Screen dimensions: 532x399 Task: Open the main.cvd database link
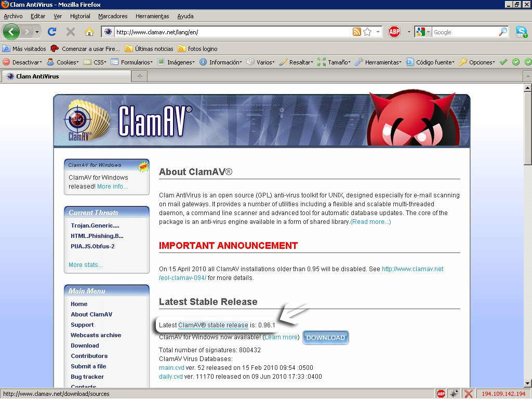(171, 368)
